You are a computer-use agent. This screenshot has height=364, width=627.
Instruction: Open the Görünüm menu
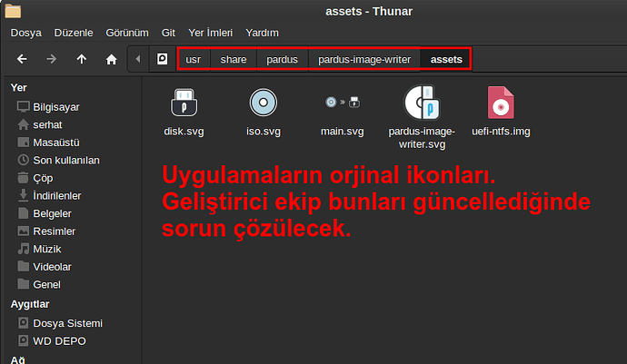click(x=127, y=33)
